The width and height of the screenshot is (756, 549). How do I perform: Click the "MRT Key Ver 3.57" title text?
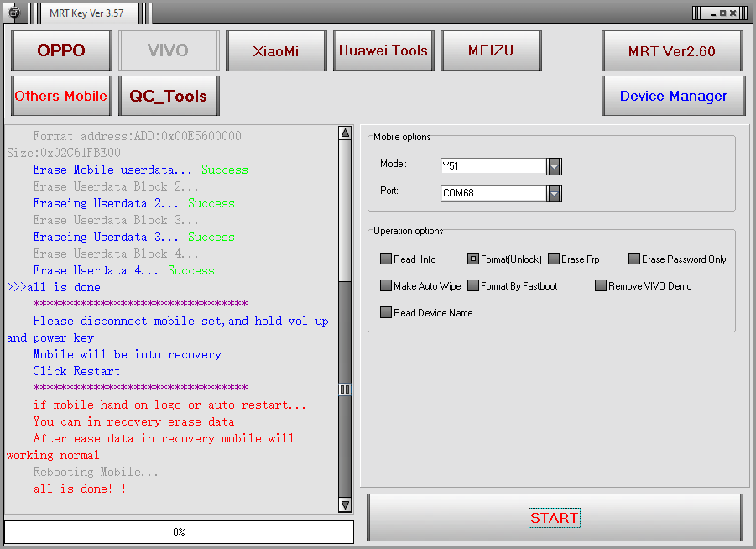[x=86, y=13]
